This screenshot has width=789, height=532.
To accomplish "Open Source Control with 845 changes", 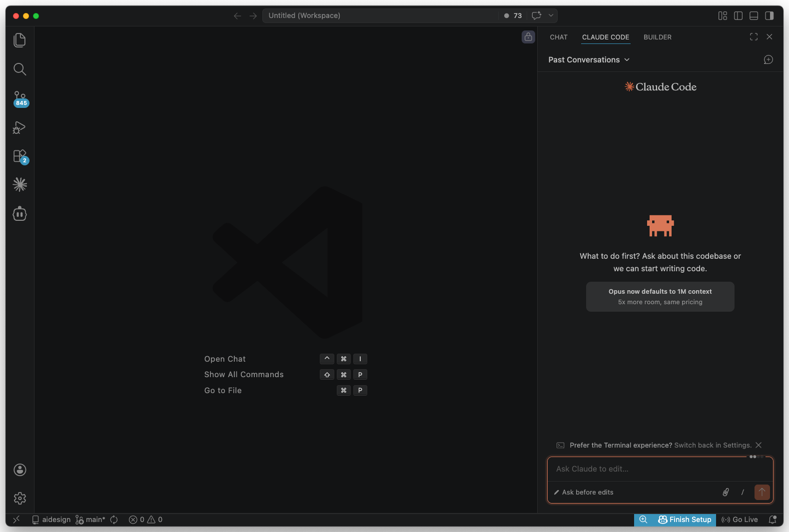I will [20, 98].
